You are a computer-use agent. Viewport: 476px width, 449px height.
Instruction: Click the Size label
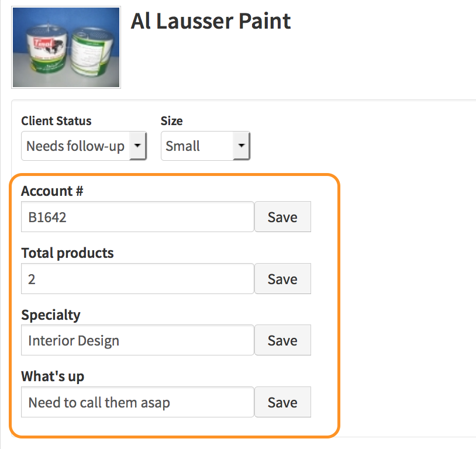(x=171, y=121)
